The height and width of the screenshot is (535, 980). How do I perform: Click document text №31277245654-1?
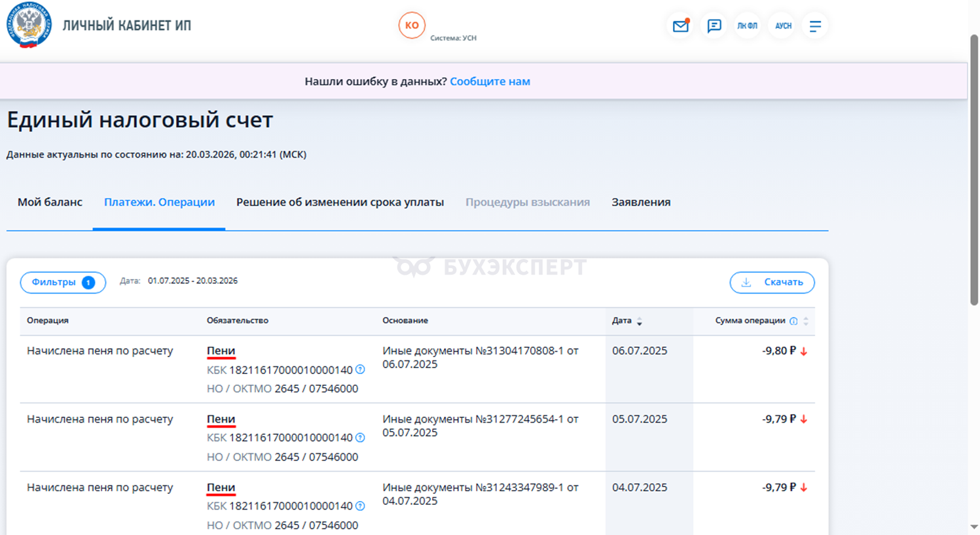coord(520,419)
